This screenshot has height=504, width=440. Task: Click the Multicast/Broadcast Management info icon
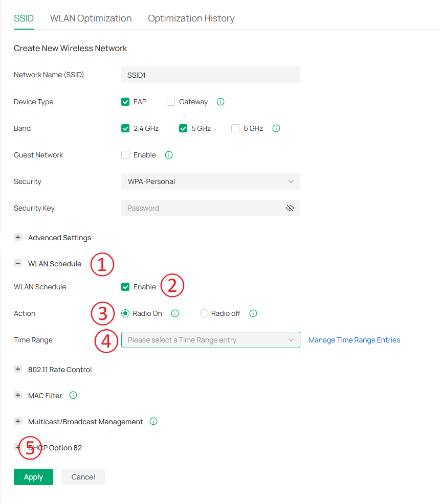coord(153,421)
